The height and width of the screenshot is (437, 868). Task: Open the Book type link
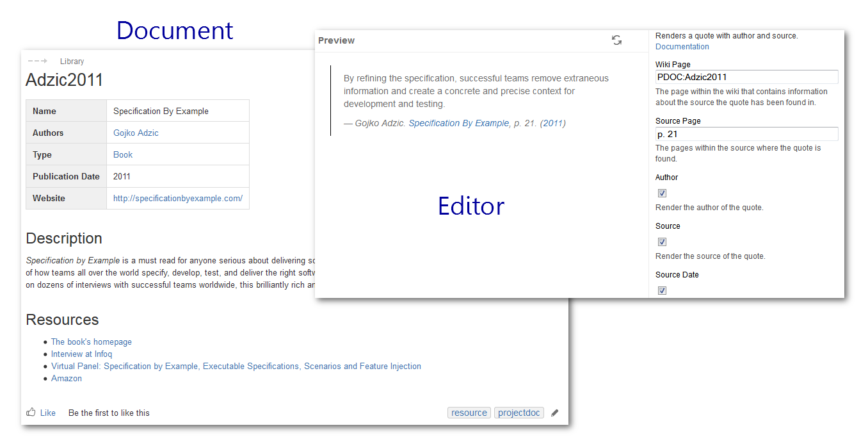(123, 154)
